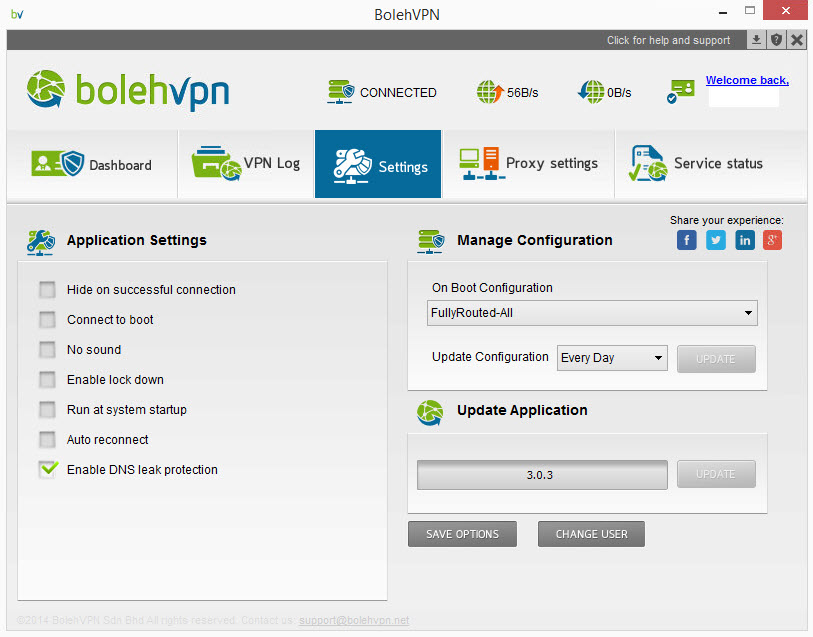Viewport: 813px width, 637px height.
Task: Share on Twitter
Action: point(716,240)
